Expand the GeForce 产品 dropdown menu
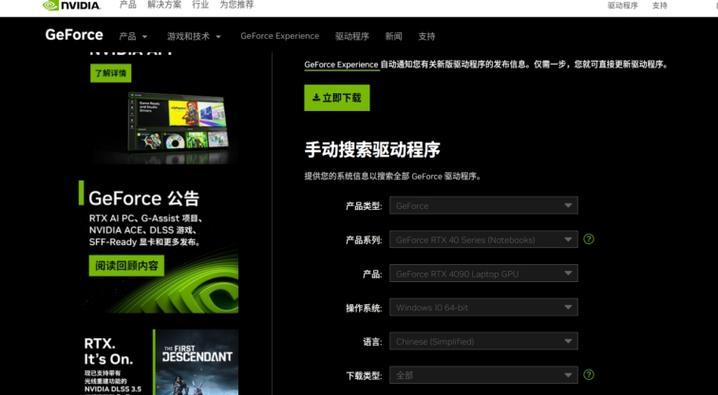The width and height of the screenshot is (718, 395). pyautogui.click(x=133, y=36)
